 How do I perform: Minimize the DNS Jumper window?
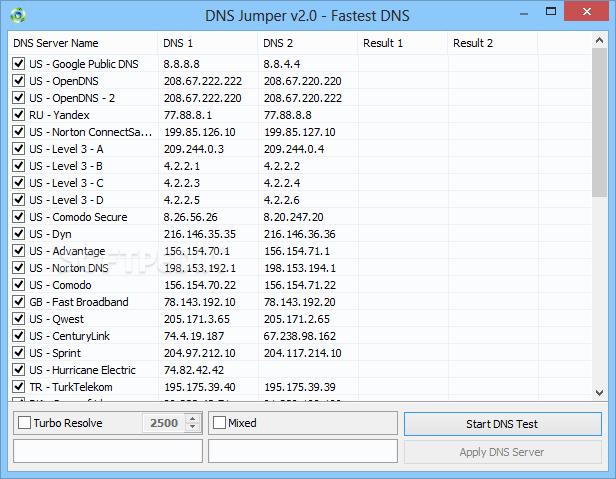pyautogui.click(x=524, y=13)
